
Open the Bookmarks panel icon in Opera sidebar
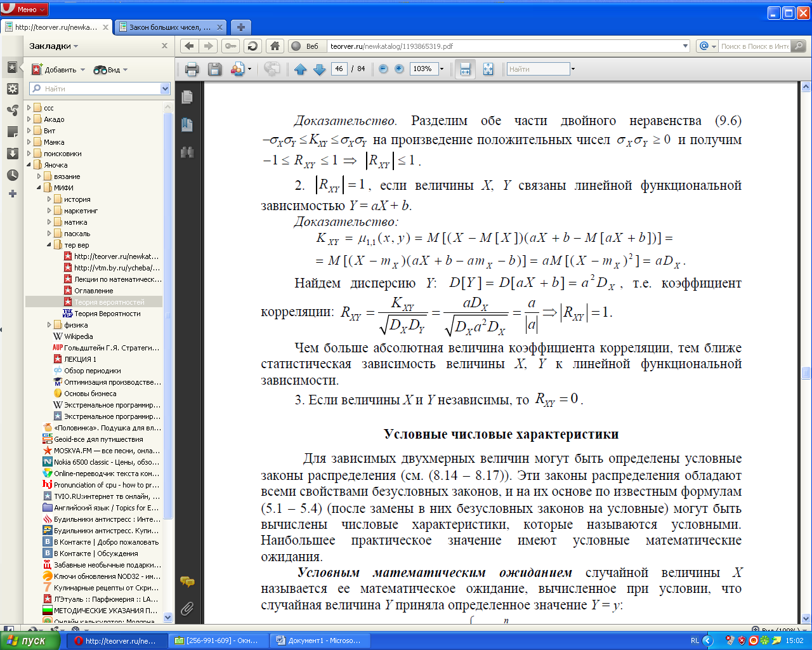tap(12, 67)
